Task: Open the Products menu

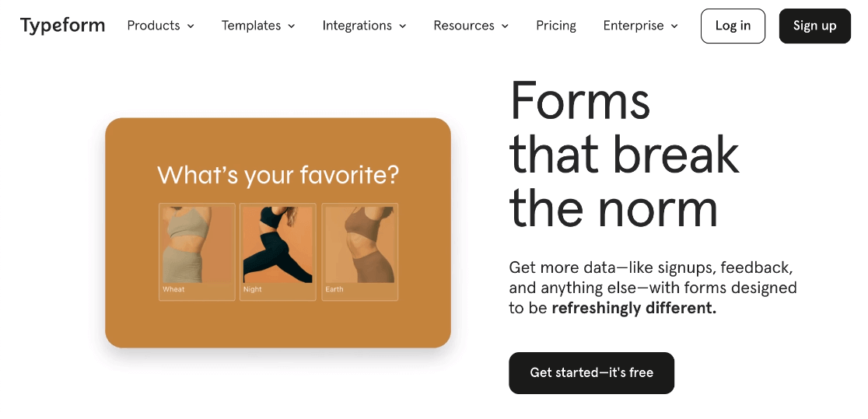Action: (x=153, y=26)
